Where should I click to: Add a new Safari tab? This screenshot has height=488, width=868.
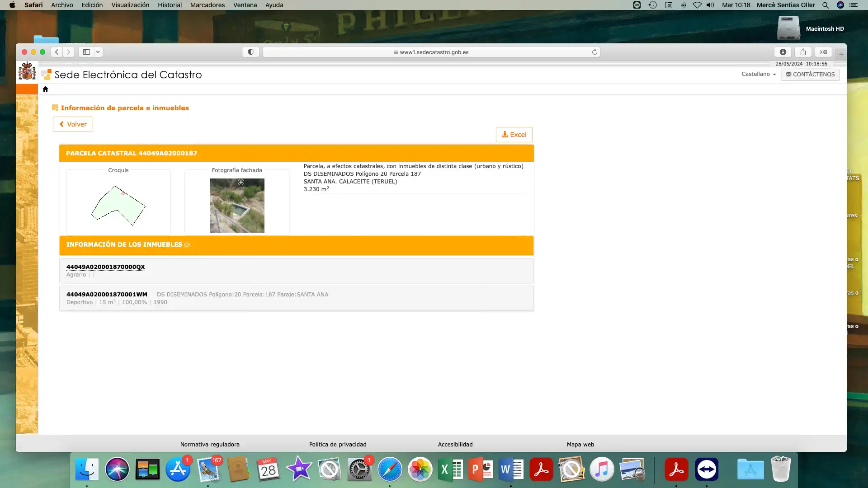point(841,54)
